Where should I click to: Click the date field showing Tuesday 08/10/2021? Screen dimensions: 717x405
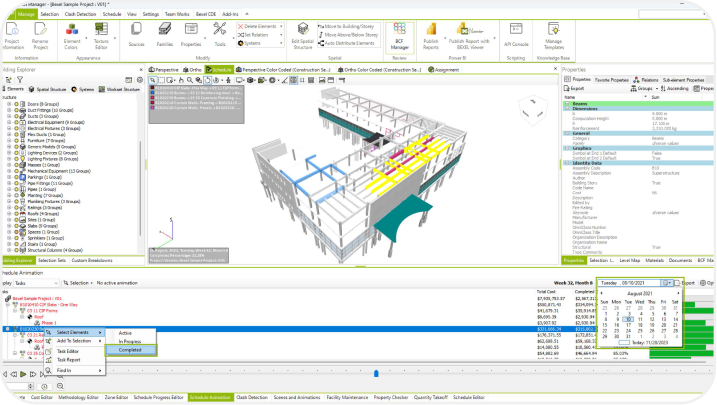630,283
